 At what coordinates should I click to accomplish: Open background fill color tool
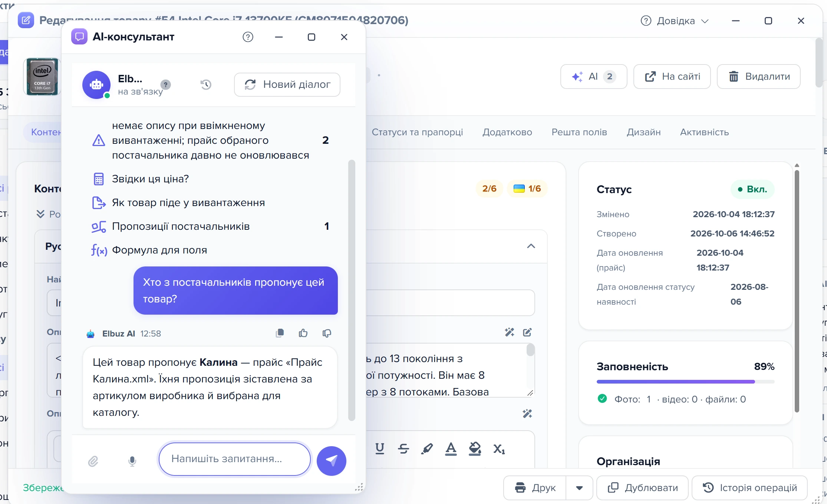tap(475, 449)
